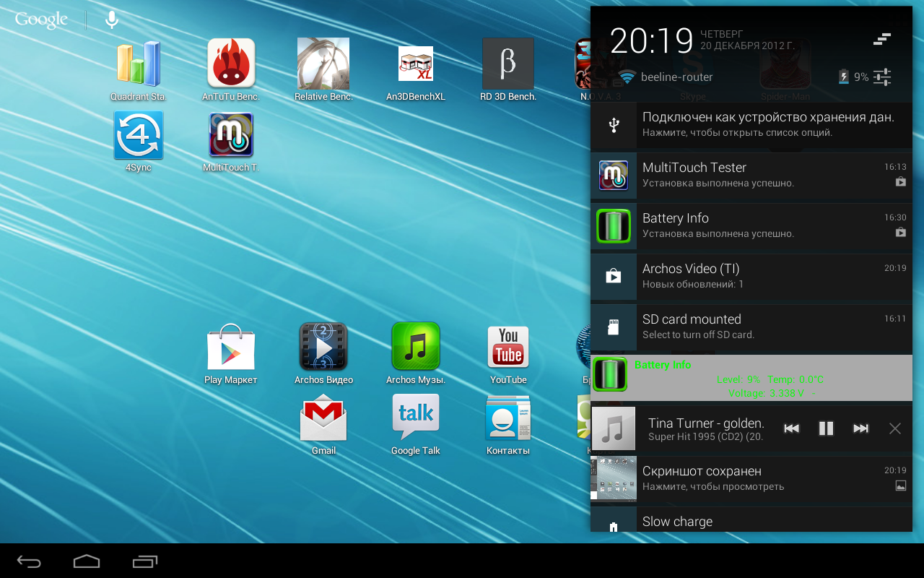This screenshot has height=578, width=924.
Task: Tap the Tina Turner - golden song title
Action: pyautogui.click(x=706, y=423)
